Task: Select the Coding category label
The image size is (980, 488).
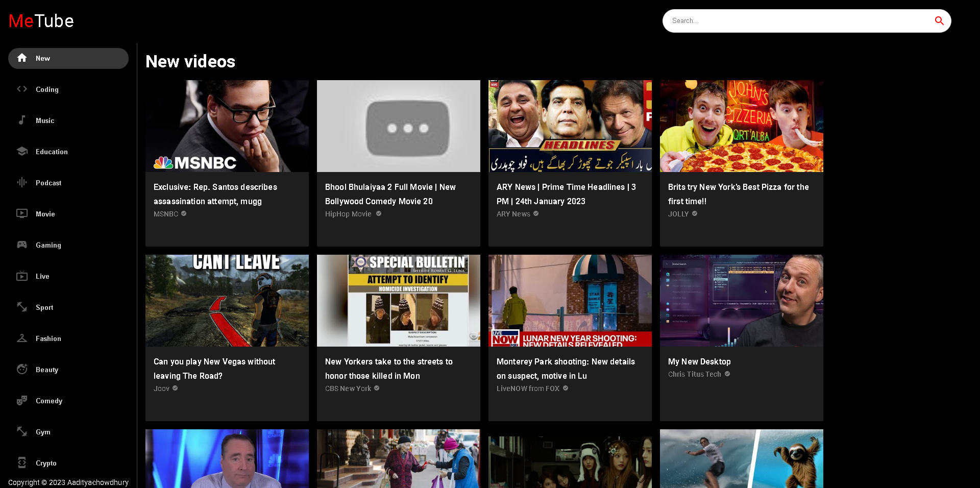Action: 47,89
